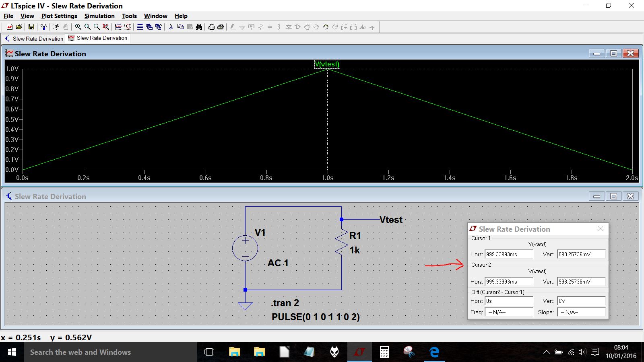
Task: Click the Autorange plot icon
Action: pos(128,27)
